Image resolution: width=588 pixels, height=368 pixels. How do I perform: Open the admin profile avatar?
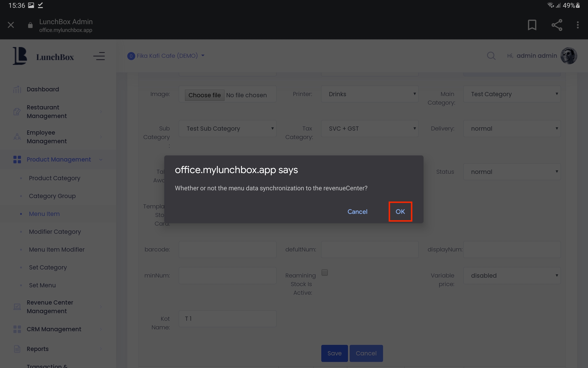pos(568,56)
